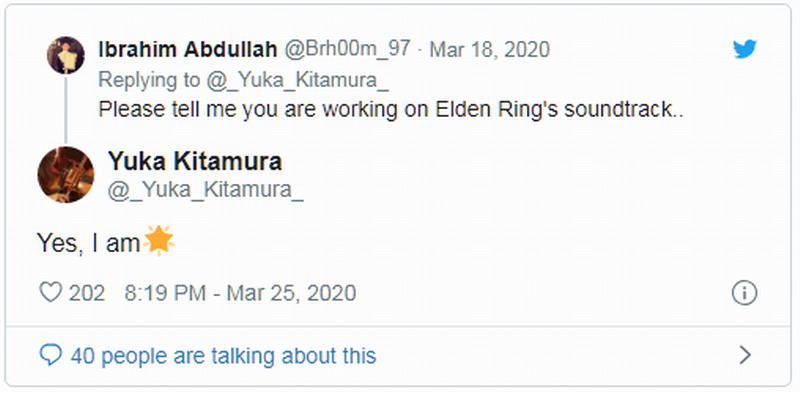
Task: Open the tweet info circle icon
Action: 744,293
